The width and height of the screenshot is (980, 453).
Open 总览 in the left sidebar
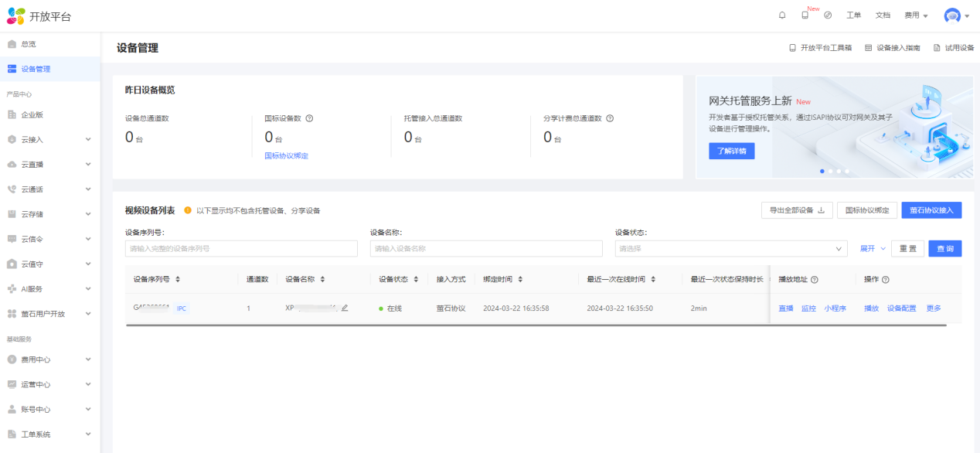(x=29, y=44)
